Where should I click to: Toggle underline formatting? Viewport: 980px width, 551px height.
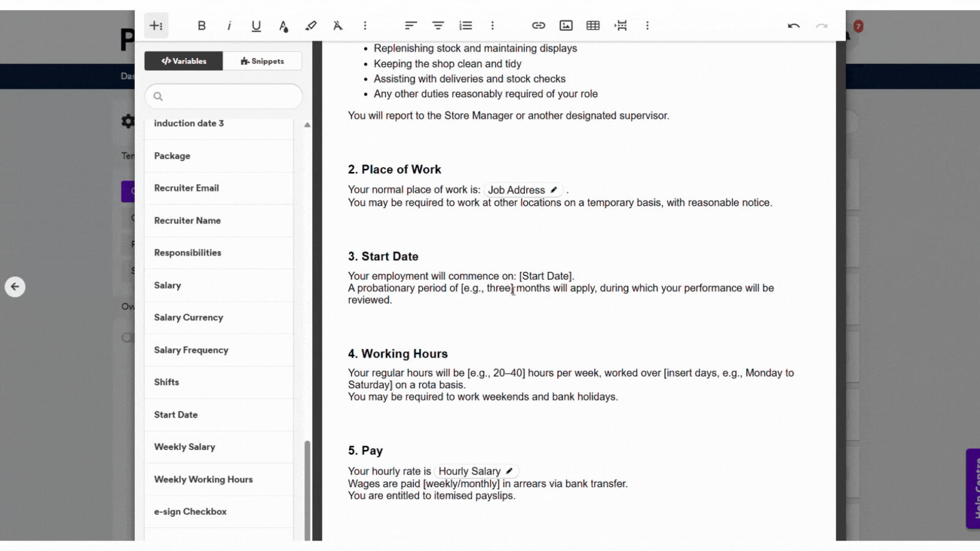[256, 26]
